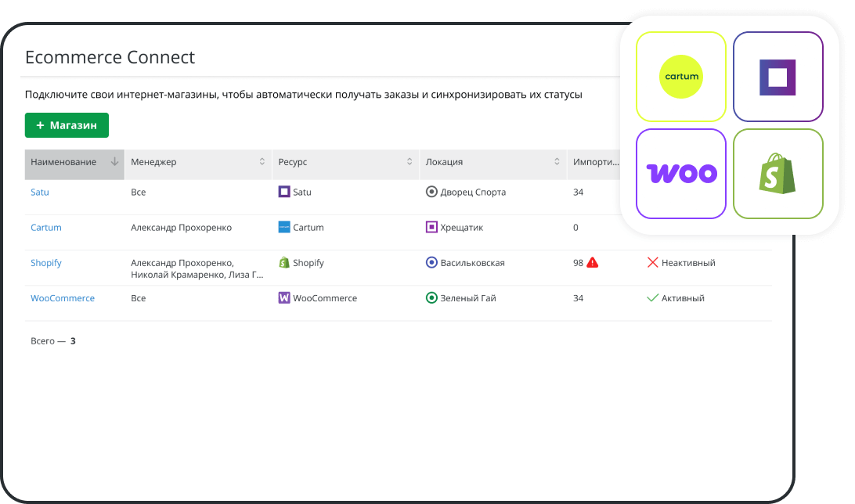Sort table by Локация column
The image size is (855, 504).
[557, 162]
